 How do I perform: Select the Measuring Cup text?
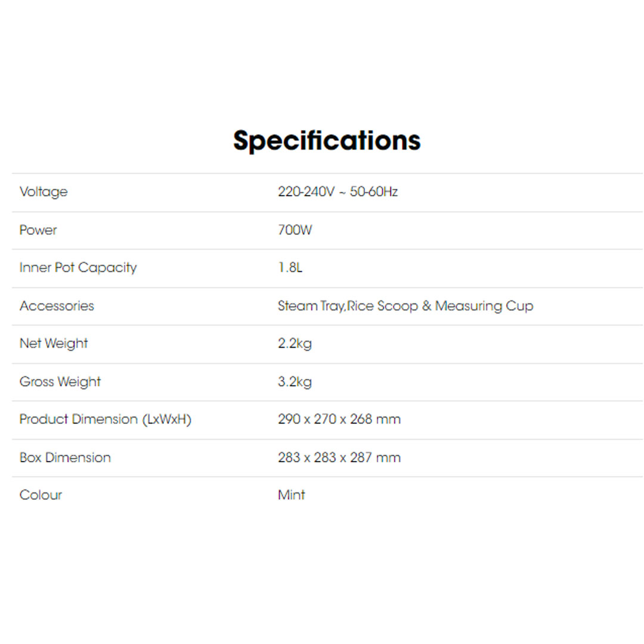484,306
